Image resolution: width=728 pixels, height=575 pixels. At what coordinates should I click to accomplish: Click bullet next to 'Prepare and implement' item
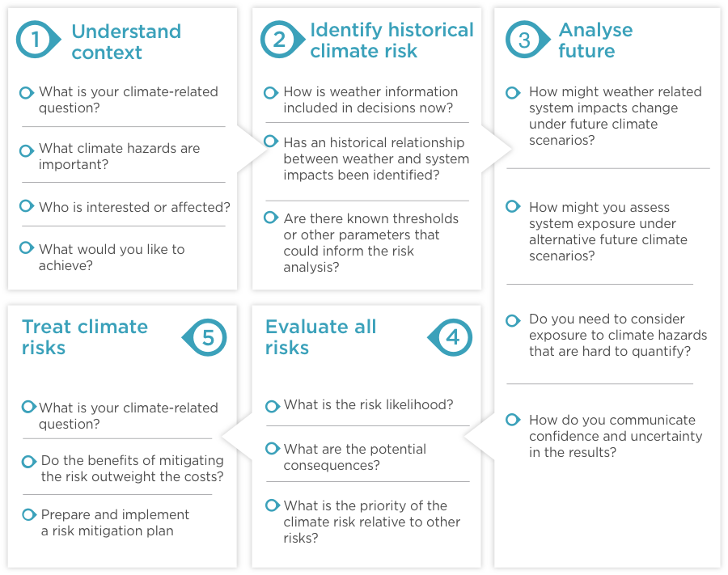click(x=29, y=514)
